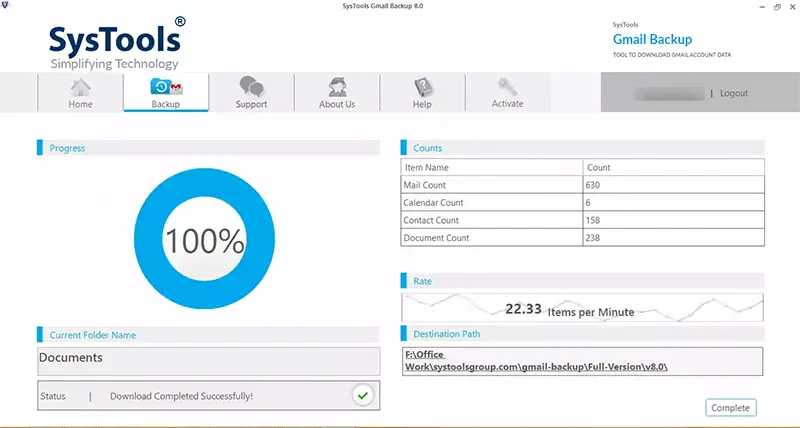
Task: Click the document count value 238
Action: (593, 238)
